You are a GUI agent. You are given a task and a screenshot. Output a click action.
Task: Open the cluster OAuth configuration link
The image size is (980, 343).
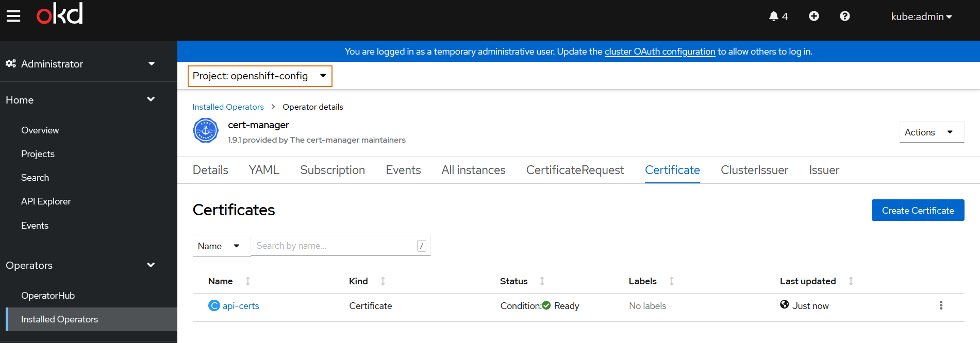click(x=660, y=52)
